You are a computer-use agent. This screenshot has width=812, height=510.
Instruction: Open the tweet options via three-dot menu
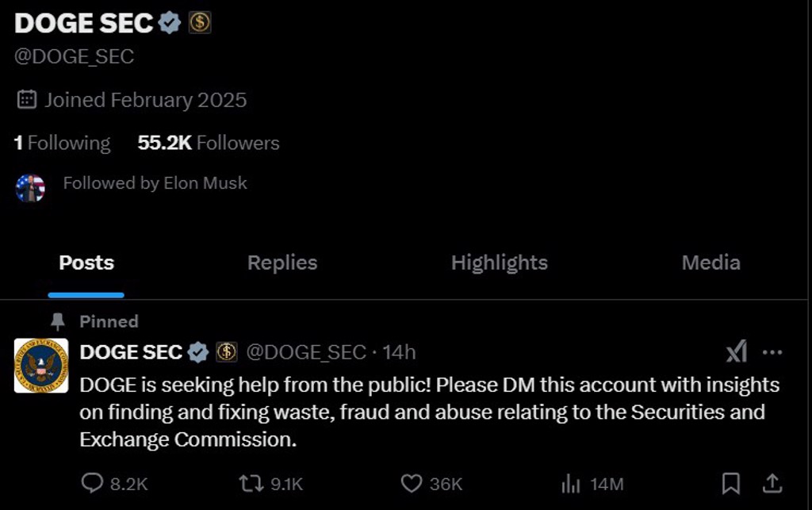[773, 351]
